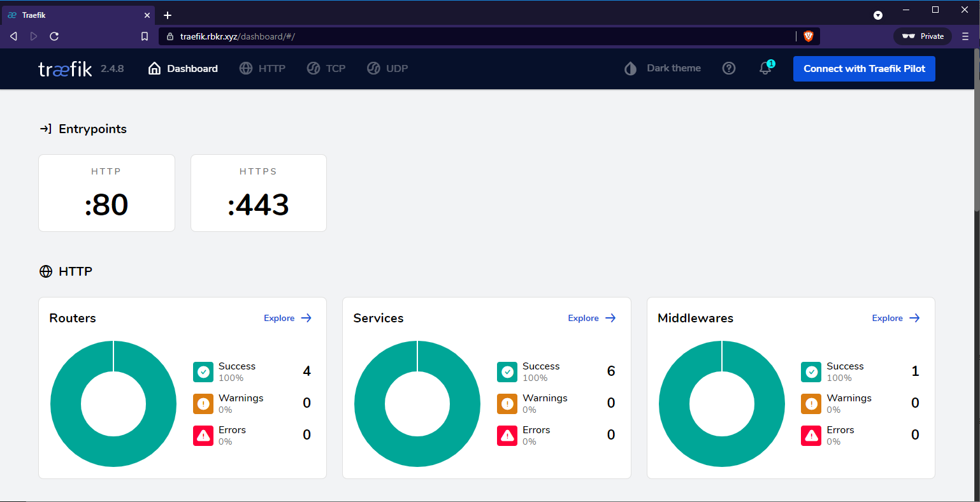
Task: Click Services Success check icon
Action: (x=507, y=372)
